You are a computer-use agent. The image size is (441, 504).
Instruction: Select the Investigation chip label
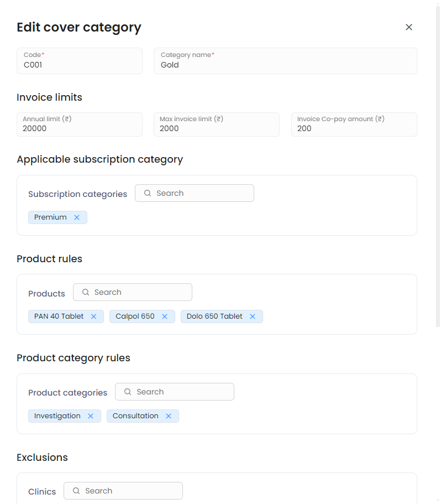(x=57, y=416)
